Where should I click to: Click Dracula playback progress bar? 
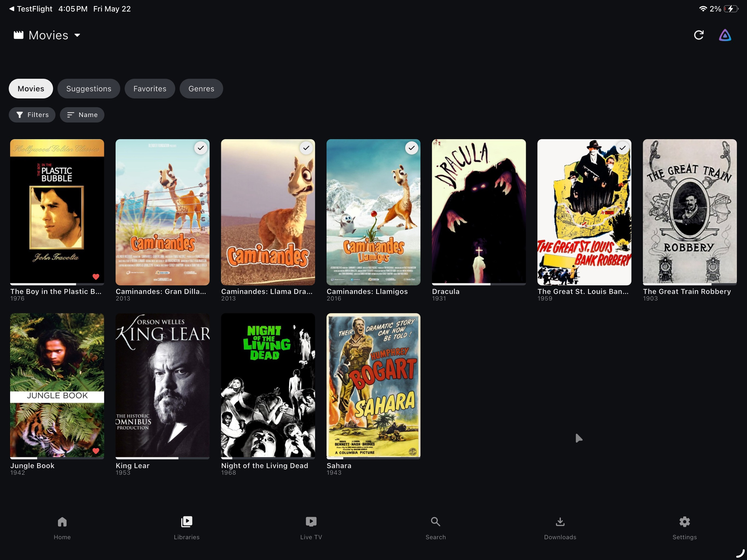[x=479, y=284]
